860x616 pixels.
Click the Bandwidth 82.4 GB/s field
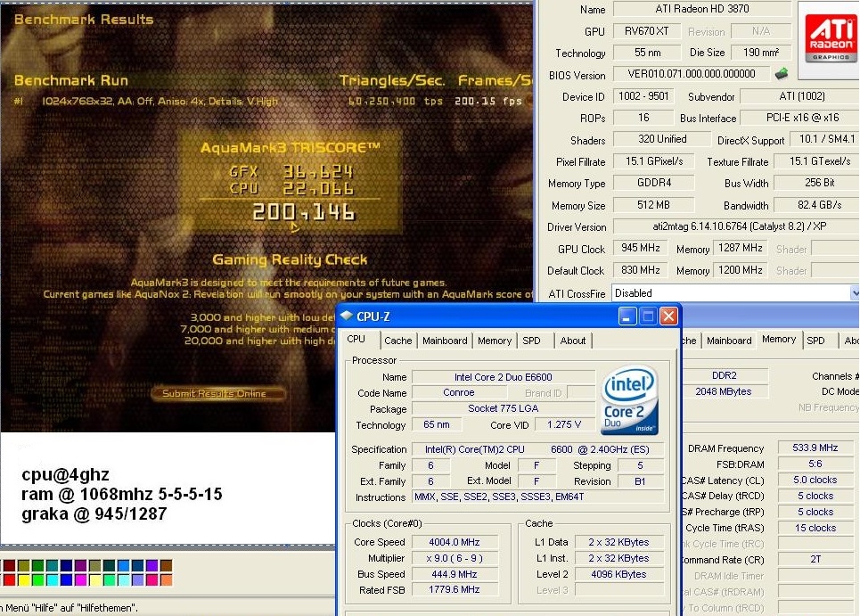coord(816,205)
